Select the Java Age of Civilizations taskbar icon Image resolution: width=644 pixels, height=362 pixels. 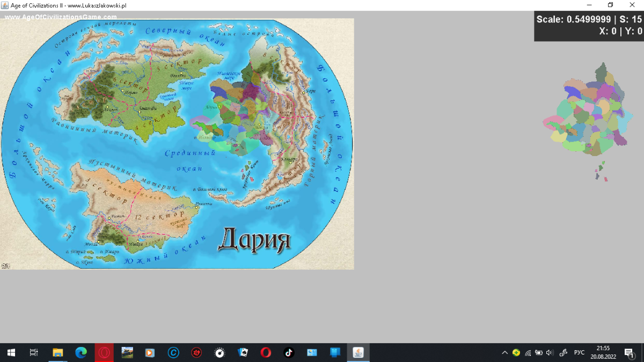(358, 352)
